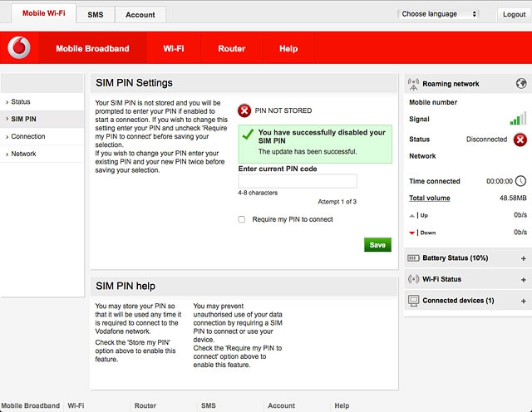The height and width of the screenshot is (412, 532).
Task: Enable Require my PIN to connect checkbox
Action: point(242,220)
